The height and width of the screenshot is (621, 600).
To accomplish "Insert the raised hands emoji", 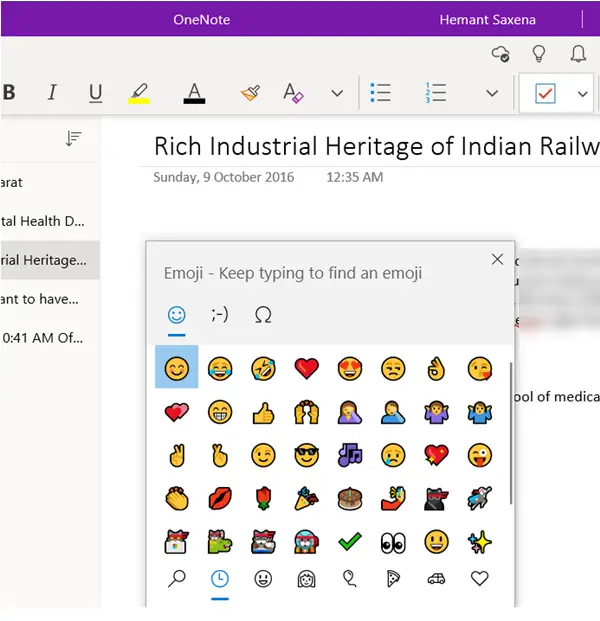I will pyautogui.click(x=307, y=412).
